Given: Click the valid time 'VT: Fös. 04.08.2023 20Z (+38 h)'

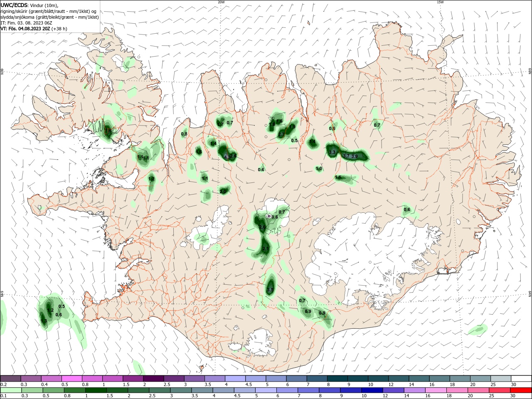Looking at the screenshot, I should pyautogui.click(x=34, y=29).
